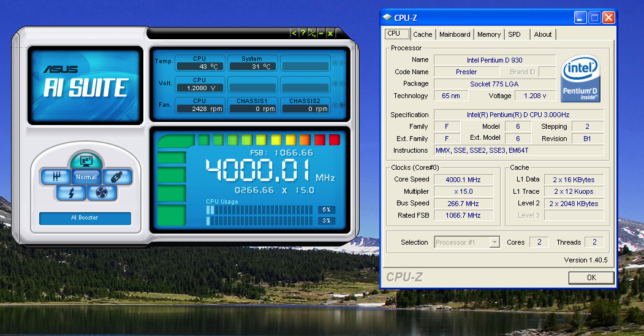Click the L1 Trace value 2 x 12 Kuops
The image size is (644, 336).
pos(574,191)
